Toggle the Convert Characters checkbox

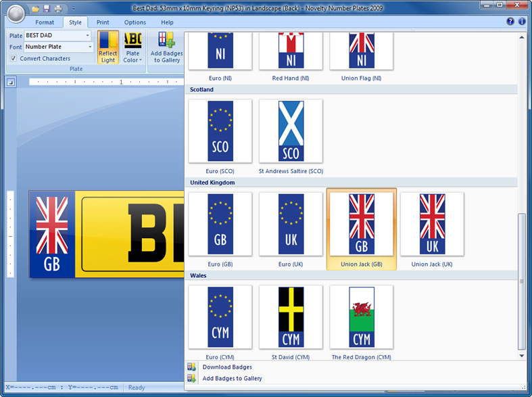[14, 58]
